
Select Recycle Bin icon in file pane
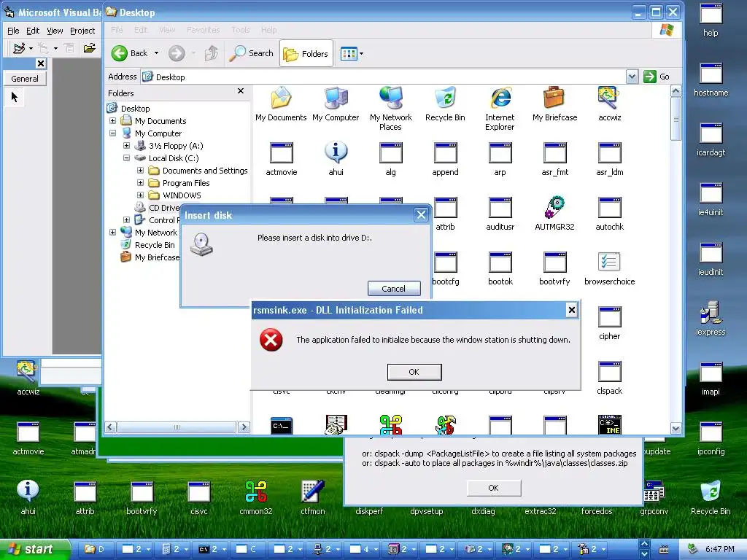click(445, 104)
